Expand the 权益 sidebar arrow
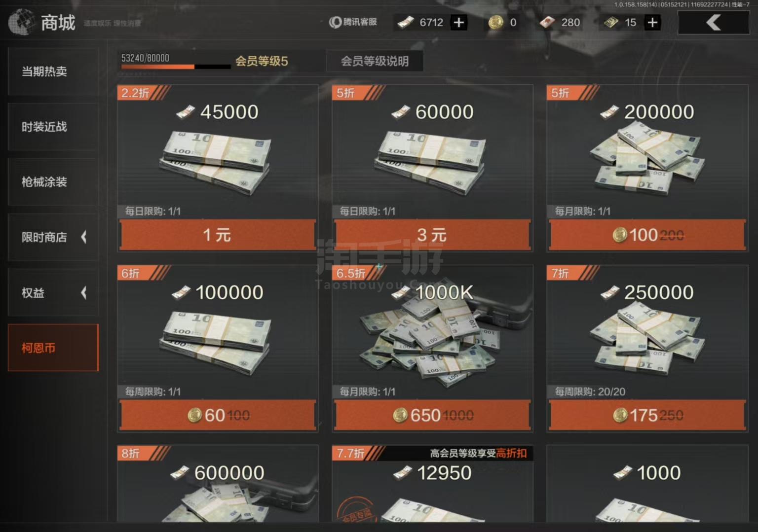758x532 pixels. point(84,293)
